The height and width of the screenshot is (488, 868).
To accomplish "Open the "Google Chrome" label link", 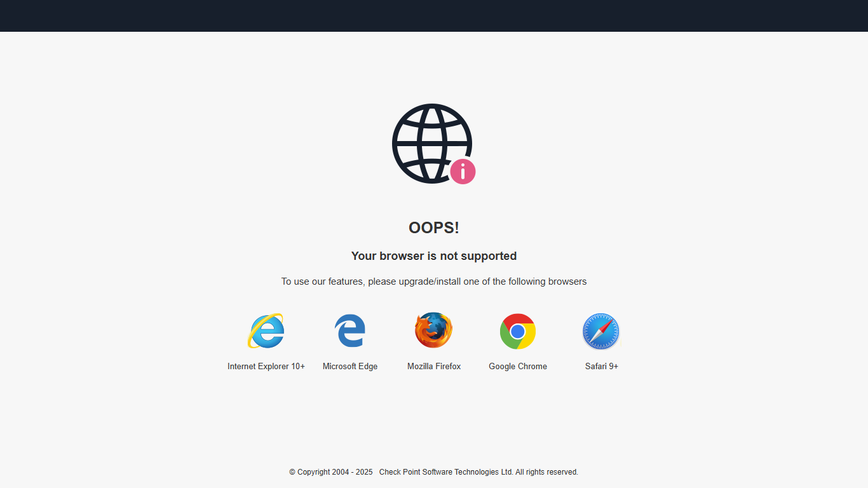I will (518, 367).
